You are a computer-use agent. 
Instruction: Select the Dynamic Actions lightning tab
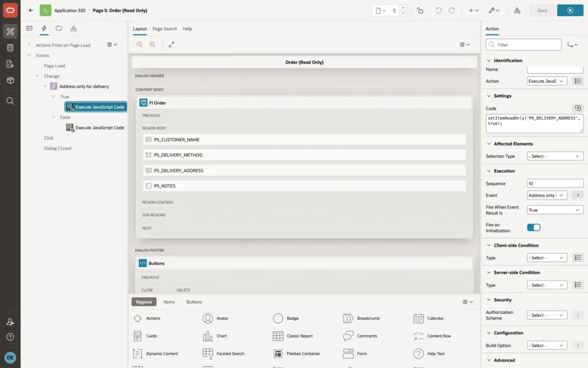[44, 29]
